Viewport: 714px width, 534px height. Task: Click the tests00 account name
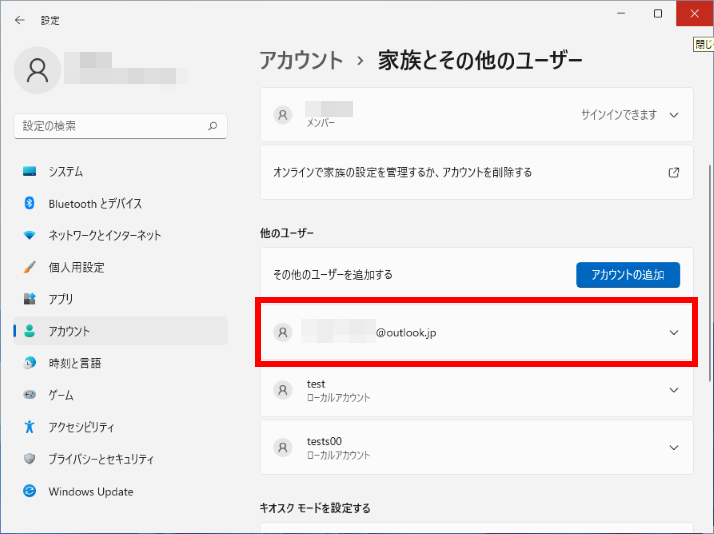[x=324, y=441]
